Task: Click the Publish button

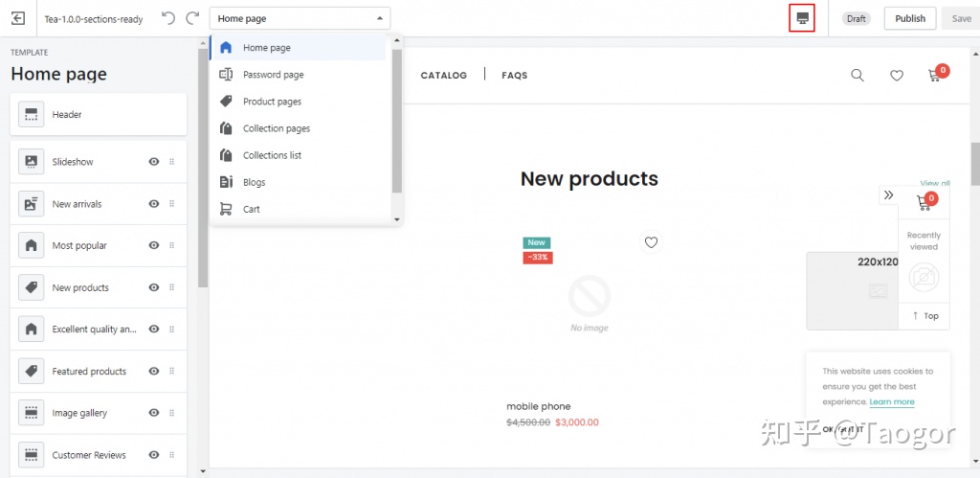Action: (909, 18)
